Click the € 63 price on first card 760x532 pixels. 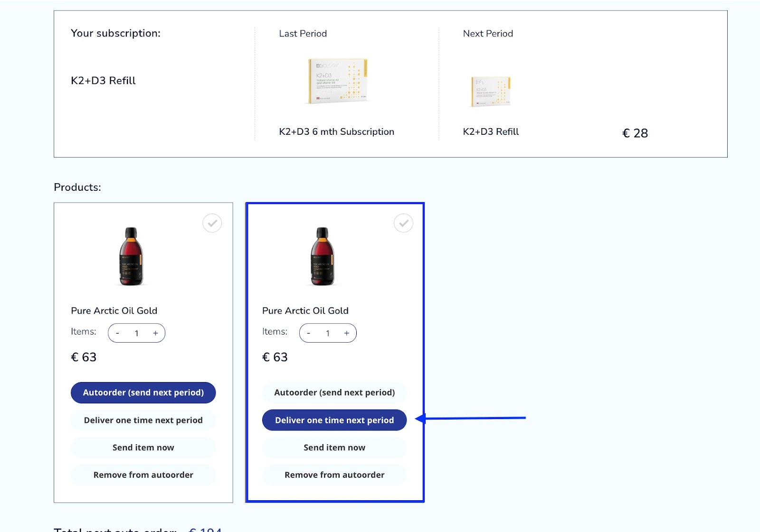84,357
